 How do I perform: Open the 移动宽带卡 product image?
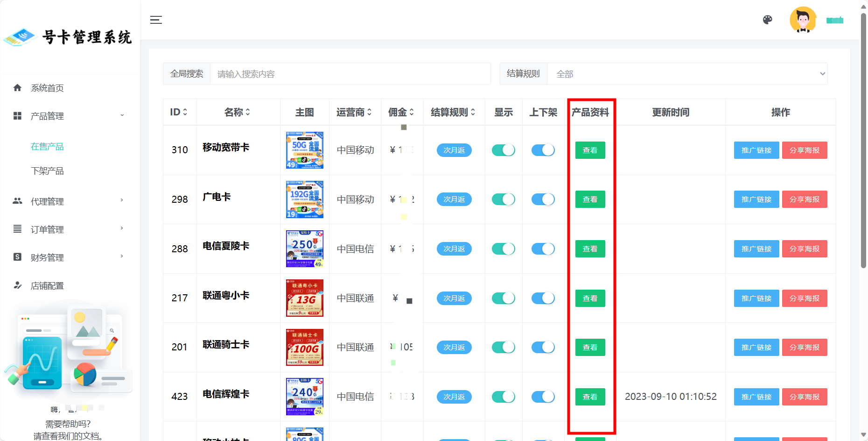[305, 150]
